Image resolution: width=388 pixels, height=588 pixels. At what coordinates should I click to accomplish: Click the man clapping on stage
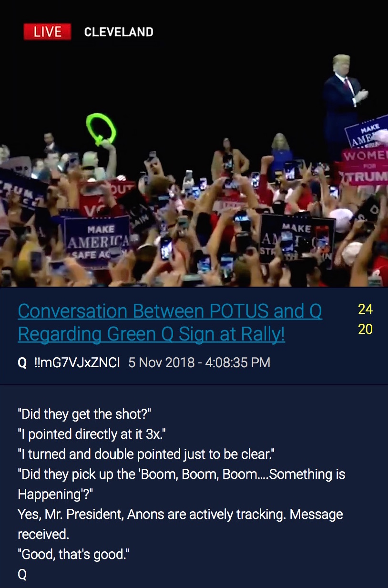coord(342,107)
